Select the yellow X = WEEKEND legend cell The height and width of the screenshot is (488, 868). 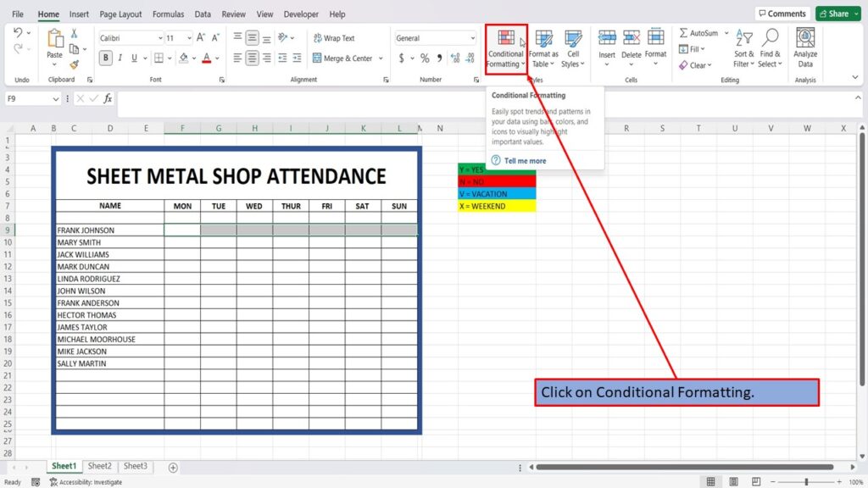point(497,206)
